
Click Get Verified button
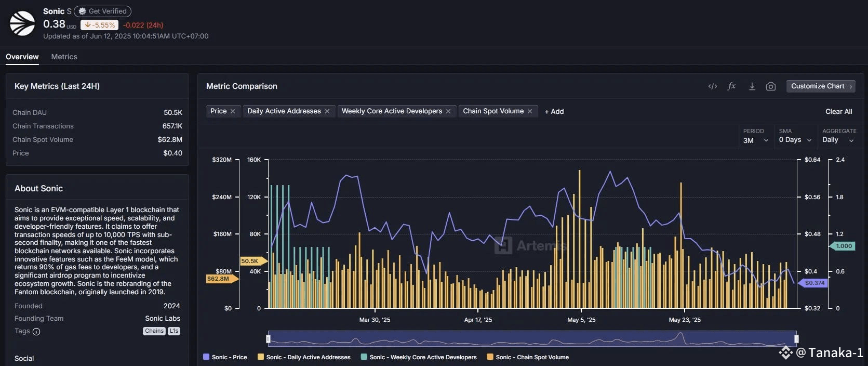(x=102, y=11)
